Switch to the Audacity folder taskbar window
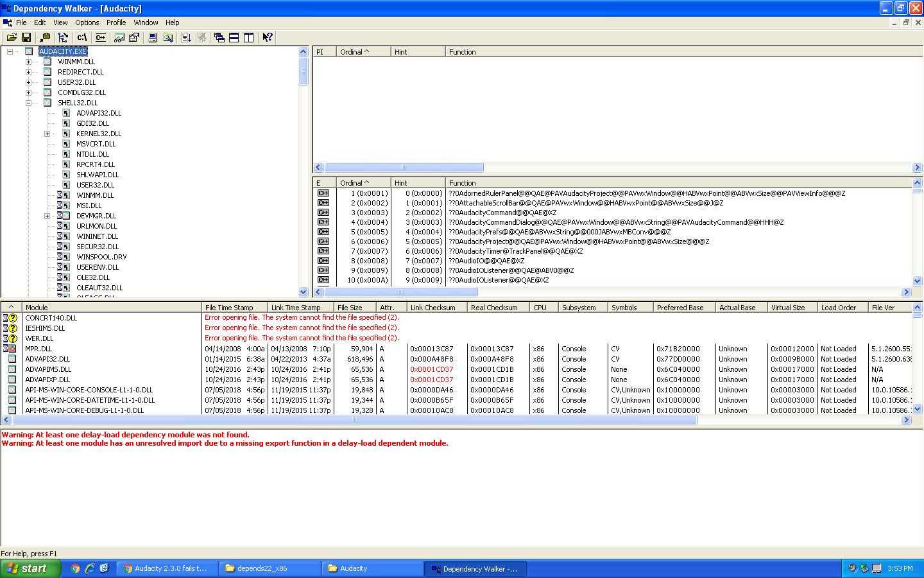This screenshot has width=924, height=578. coord(373,568)
